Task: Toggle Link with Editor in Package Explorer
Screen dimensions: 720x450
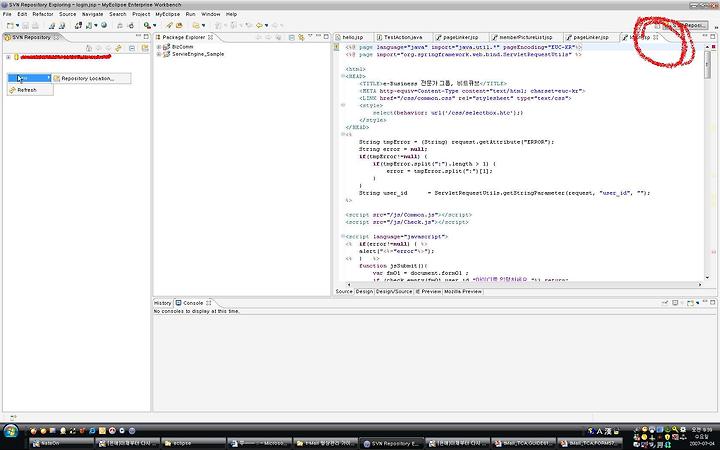Action: pos(301,37)
